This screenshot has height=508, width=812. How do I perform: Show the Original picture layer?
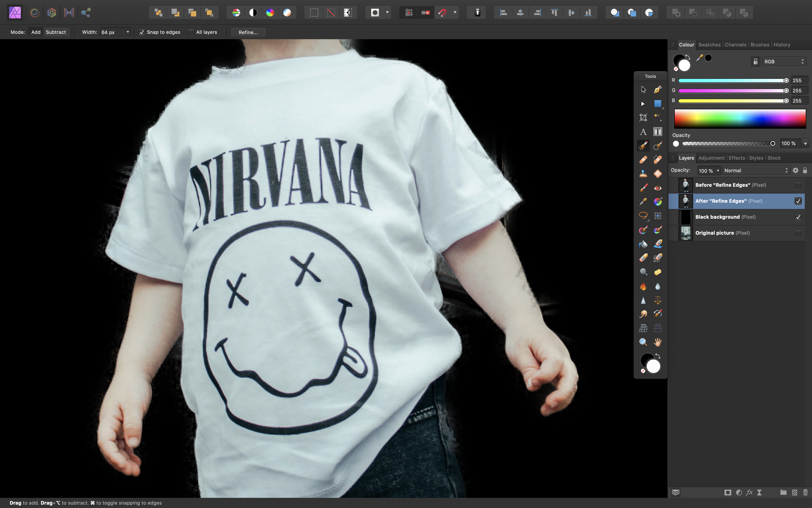point(798,233)
